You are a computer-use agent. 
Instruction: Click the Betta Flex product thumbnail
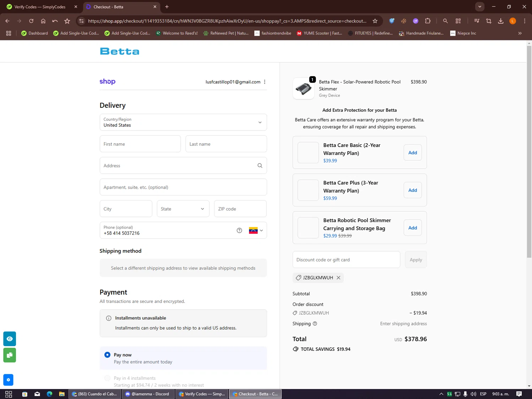(x=304, y=89)
